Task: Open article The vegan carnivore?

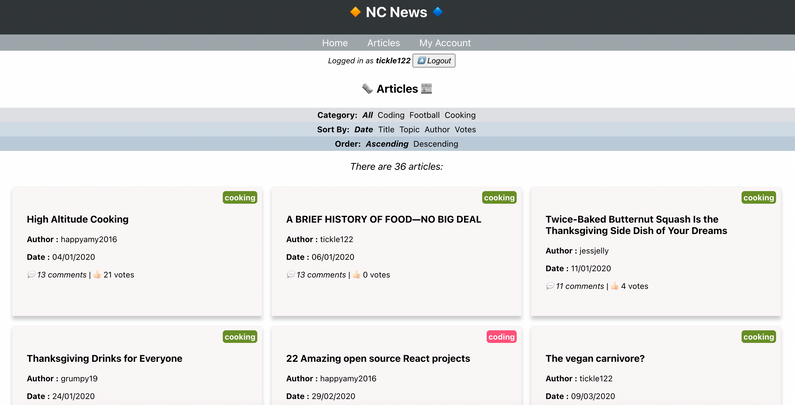Action: (x=595, y=358)
